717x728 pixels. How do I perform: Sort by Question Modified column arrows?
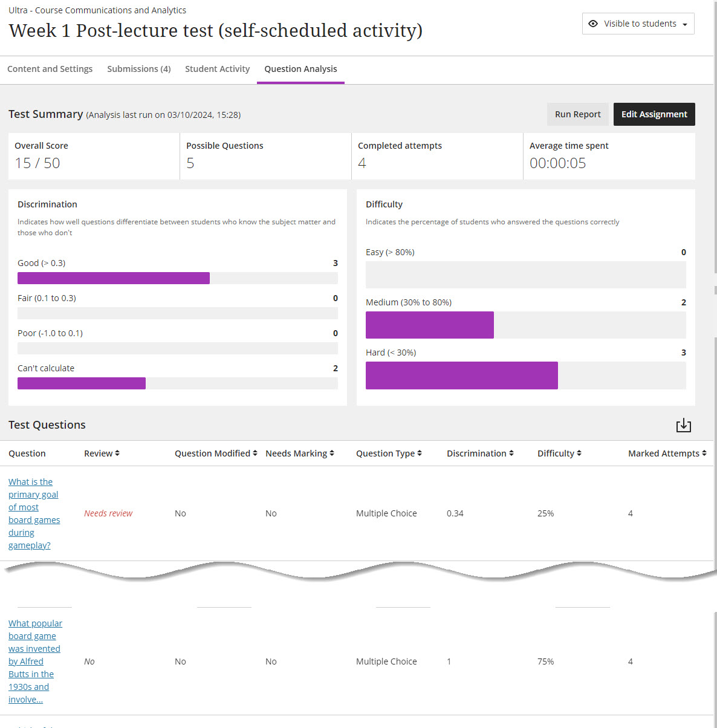click(255, 453)
